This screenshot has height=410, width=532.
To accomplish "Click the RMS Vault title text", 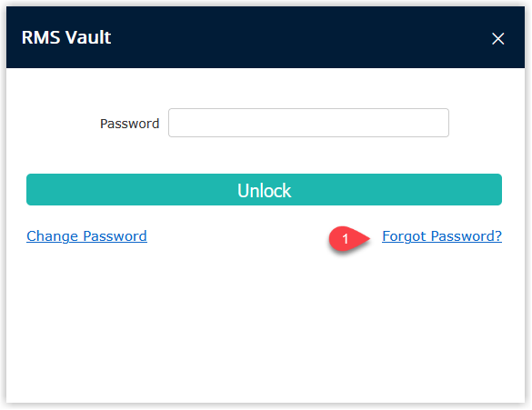I will point(66,37).
